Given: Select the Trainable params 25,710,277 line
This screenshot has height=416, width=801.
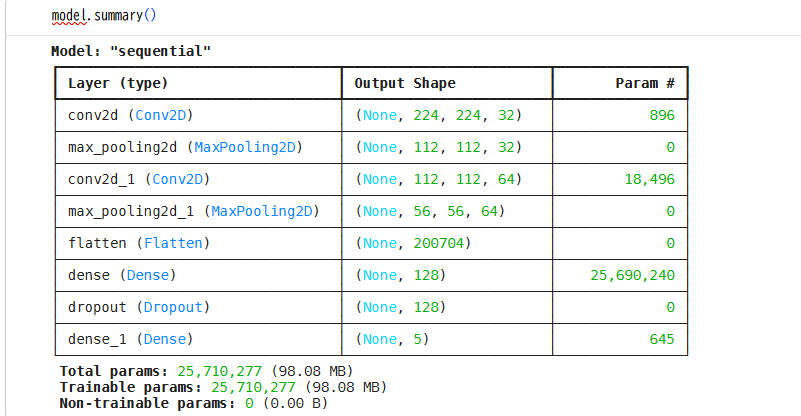Looking at the screenshot, I should tap(223, 387).
